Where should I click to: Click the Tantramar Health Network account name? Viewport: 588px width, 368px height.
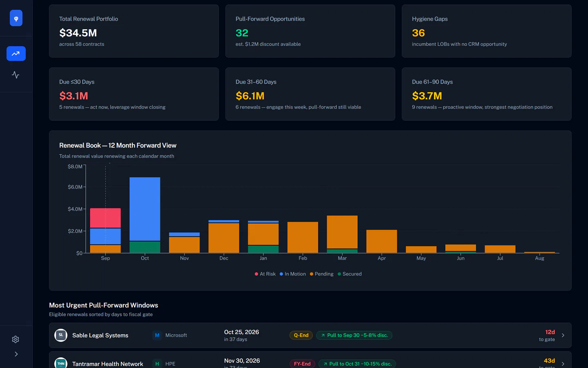(108, 364)
